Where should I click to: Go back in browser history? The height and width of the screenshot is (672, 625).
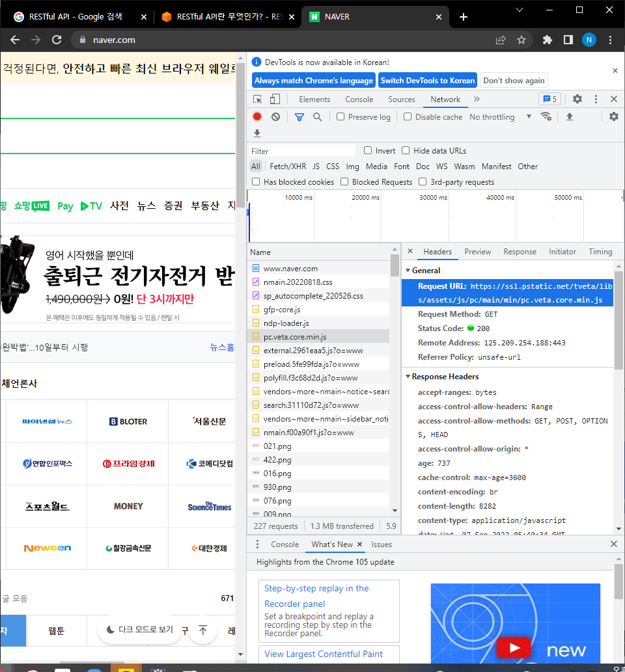tap(15, 40)
